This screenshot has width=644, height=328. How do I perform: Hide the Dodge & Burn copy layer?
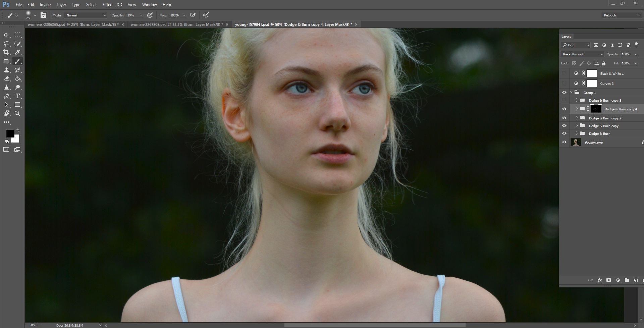point(565,125)
